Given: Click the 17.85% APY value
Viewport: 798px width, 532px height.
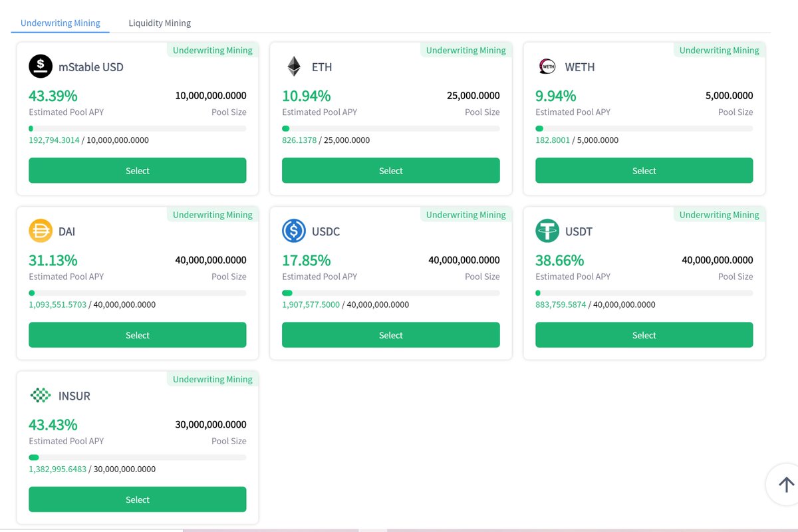Looking at the screenshot, I should click(307, 259).
